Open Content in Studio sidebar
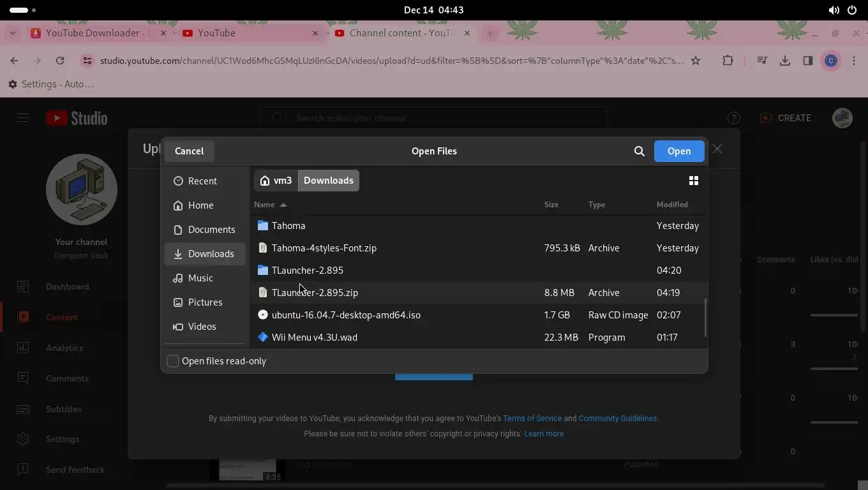Viewport: 868px width, 490px height. pos(64,317)
